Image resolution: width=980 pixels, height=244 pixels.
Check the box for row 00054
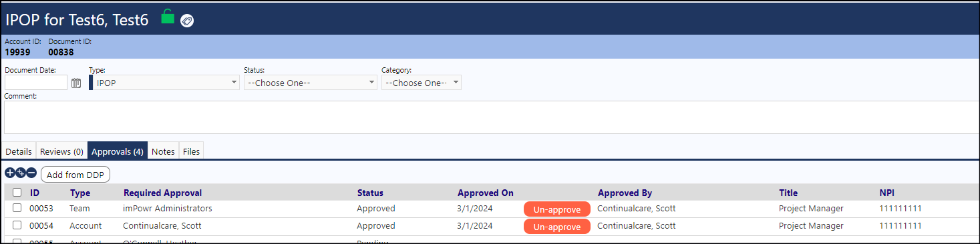pos(17,225)
